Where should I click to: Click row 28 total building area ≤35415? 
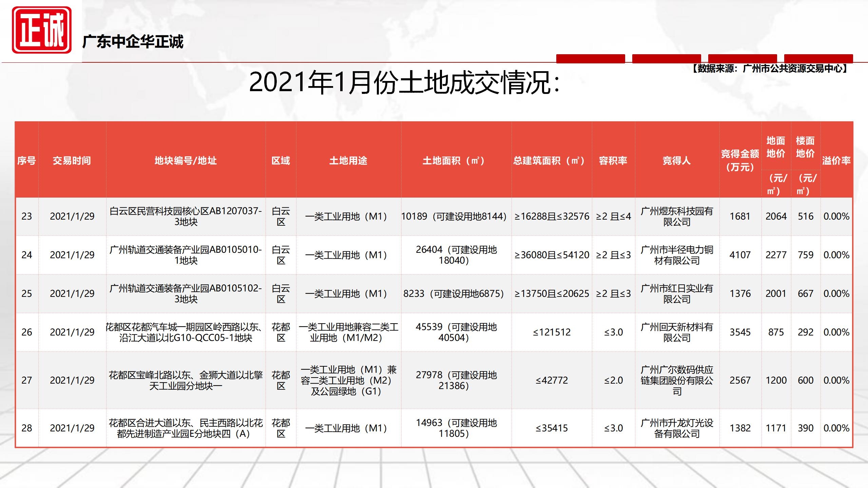[x=552, y=428]
